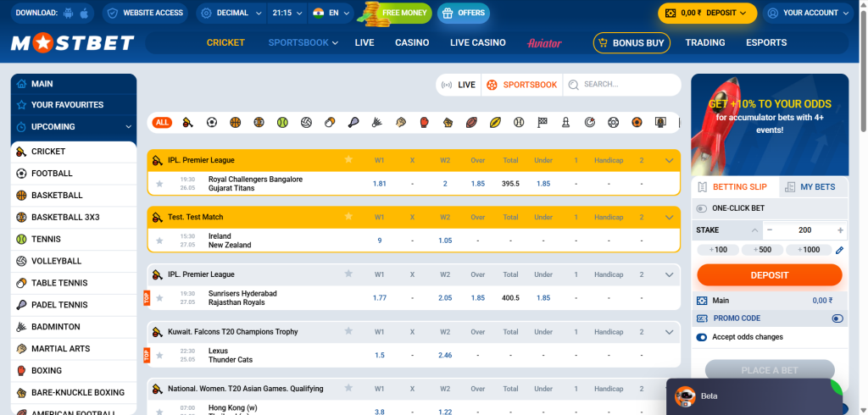Open the rocket +10% odds promo banner
Screen dimensions: 868x415
[770, 125]
